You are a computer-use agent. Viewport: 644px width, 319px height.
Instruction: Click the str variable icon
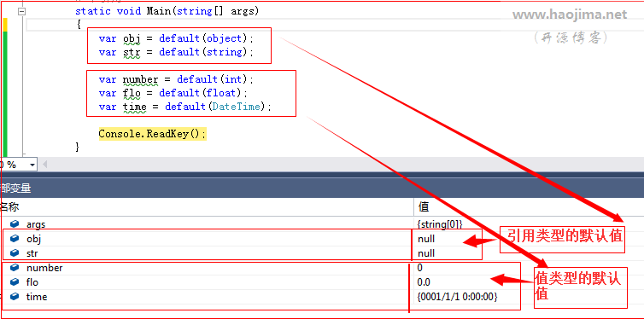coord(15,252)
